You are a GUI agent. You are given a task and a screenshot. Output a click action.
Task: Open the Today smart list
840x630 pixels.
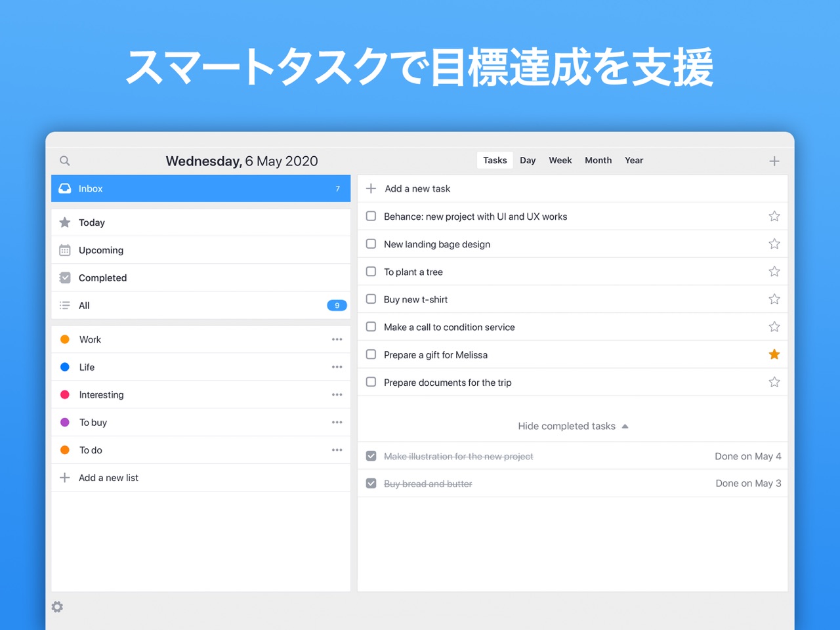tap(201, 222)
